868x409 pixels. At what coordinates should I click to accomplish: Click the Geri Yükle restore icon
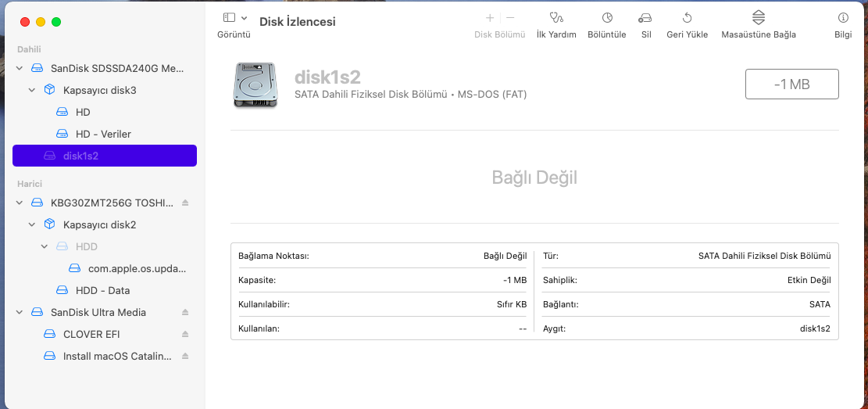pos(687,18)
